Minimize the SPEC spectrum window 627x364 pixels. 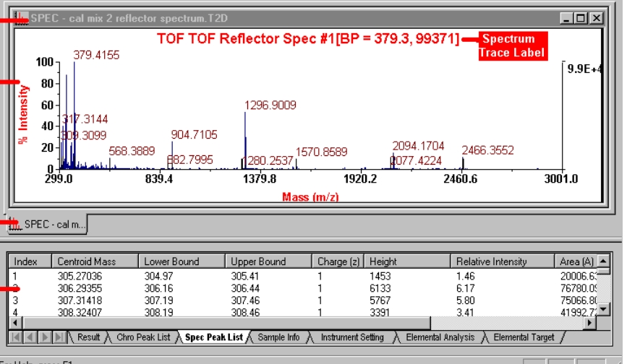click(566, 18)
